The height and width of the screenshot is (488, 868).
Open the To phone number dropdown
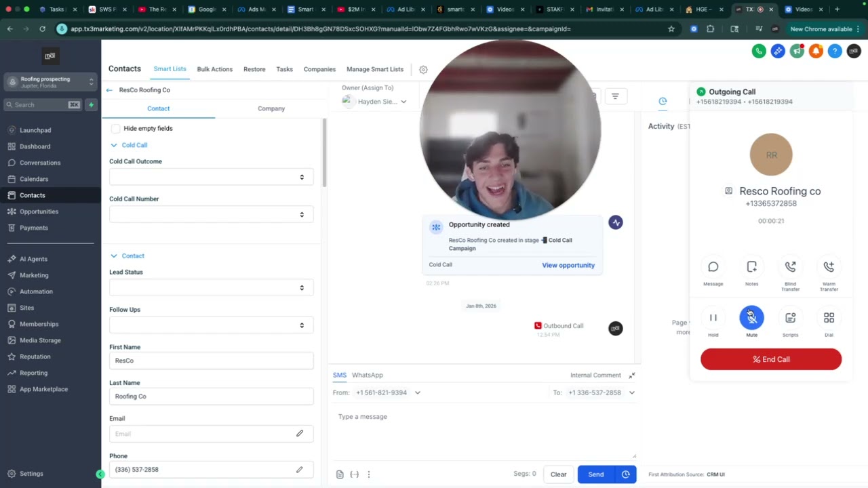[601, 392]
